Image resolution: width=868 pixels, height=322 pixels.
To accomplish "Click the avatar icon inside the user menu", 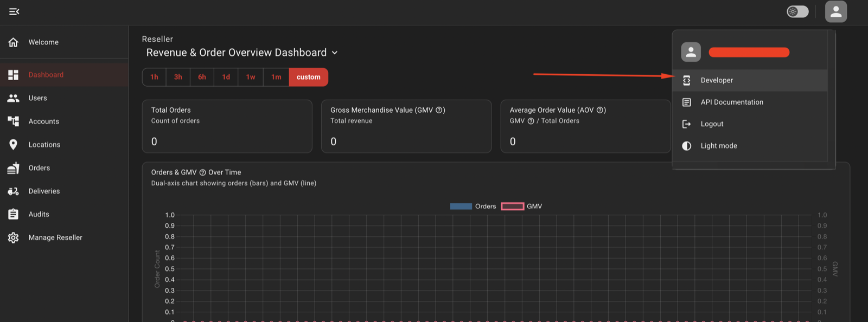I will [691, 52].
